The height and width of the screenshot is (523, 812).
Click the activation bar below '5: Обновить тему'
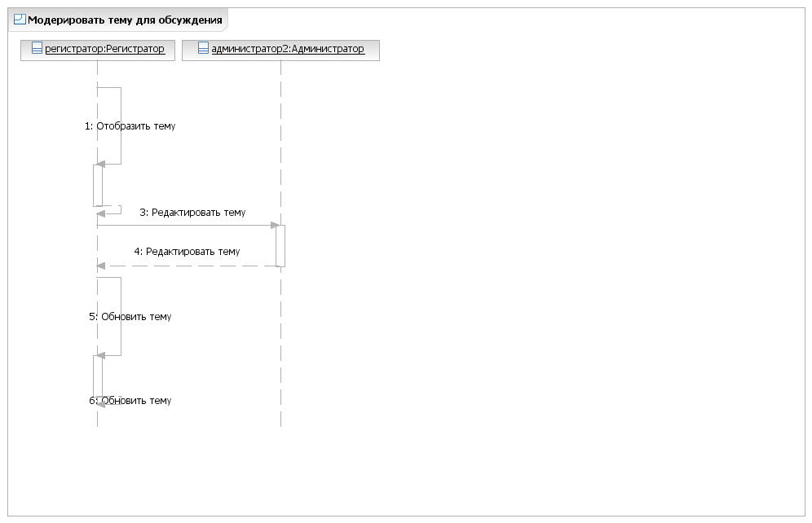point(98,376)
